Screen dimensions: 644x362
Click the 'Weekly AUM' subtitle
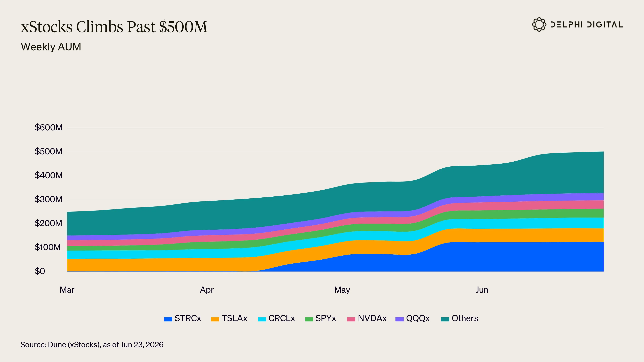pyautogui.click(x=51, y=47)
